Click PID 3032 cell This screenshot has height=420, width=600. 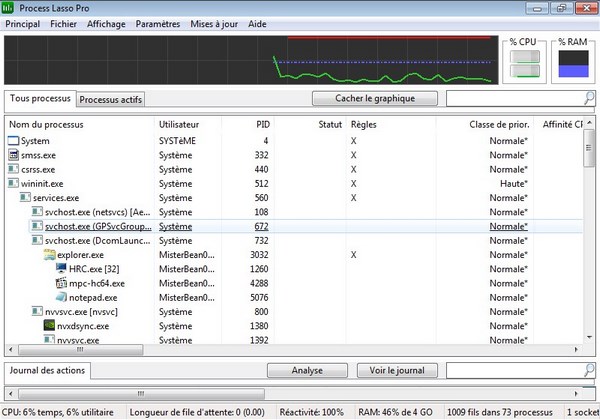[x=259, y=255]
